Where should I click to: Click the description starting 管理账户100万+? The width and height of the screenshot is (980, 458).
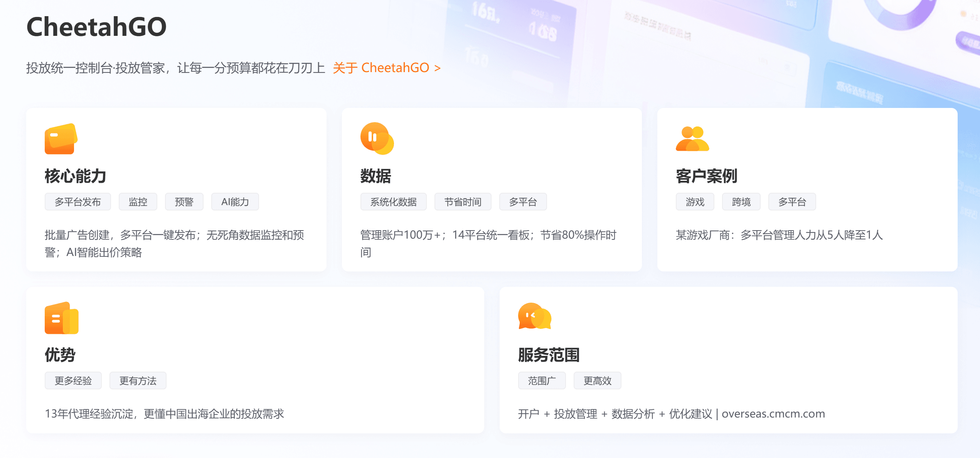point(488,243)
